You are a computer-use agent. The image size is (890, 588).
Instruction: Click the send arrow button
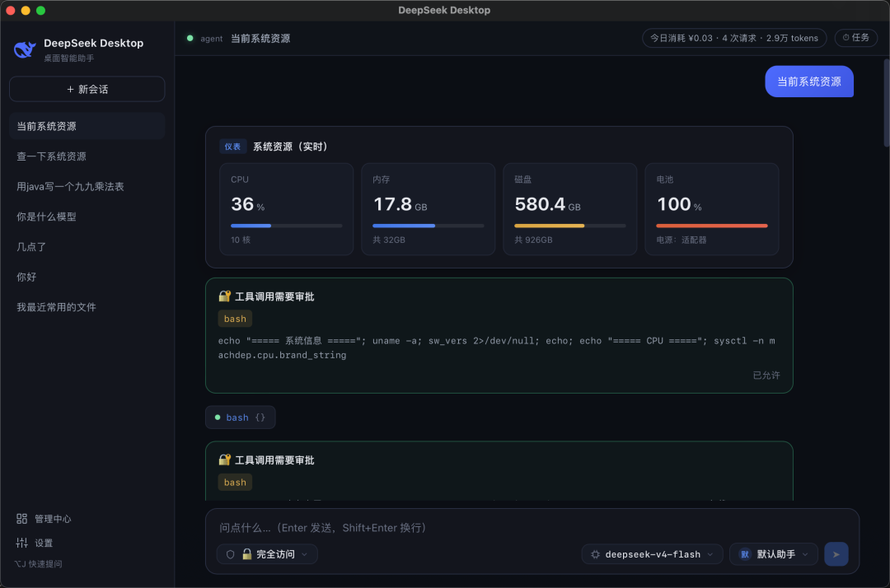tap(836, 554)
